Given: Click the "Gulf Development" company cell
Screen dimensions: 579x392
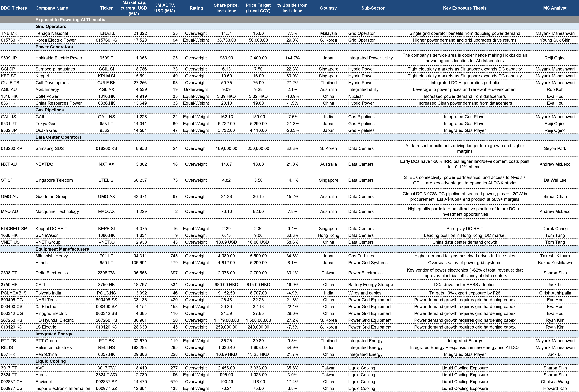Looking at the screenshot, I should point(53,83).
